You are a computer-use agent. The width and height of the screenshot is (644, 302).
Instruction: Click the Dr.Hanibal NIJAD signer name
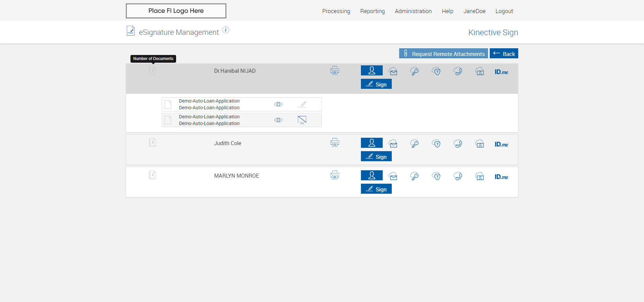[235, 71]
